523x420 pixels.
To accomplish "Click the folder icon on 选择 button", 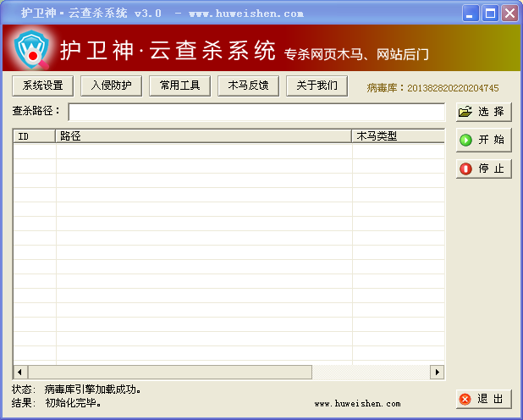I will click(x=465, y=112).
